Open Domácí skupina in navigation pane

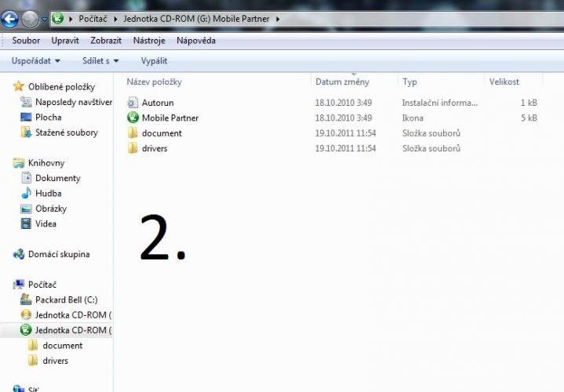tap(59, 254)
